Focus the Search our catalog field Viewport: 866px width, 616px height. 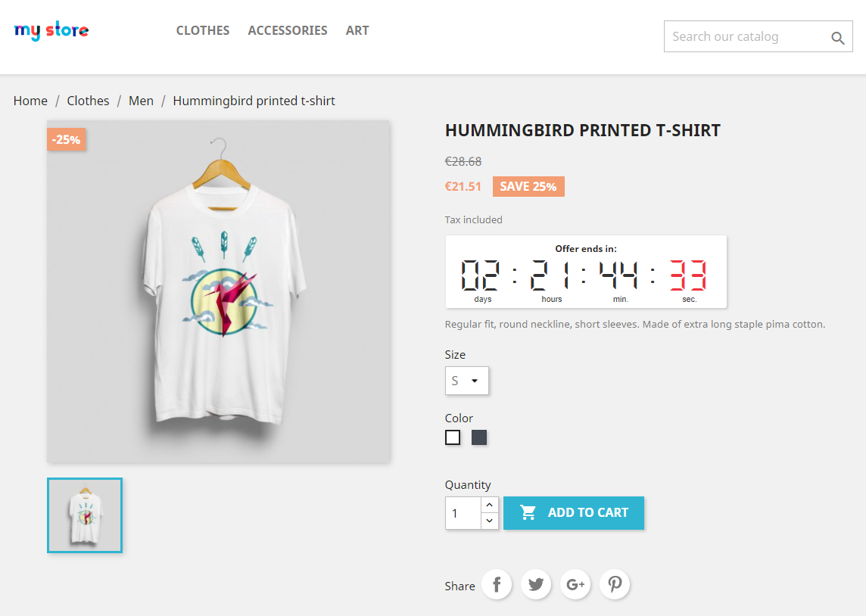click(x=746, y=36)
